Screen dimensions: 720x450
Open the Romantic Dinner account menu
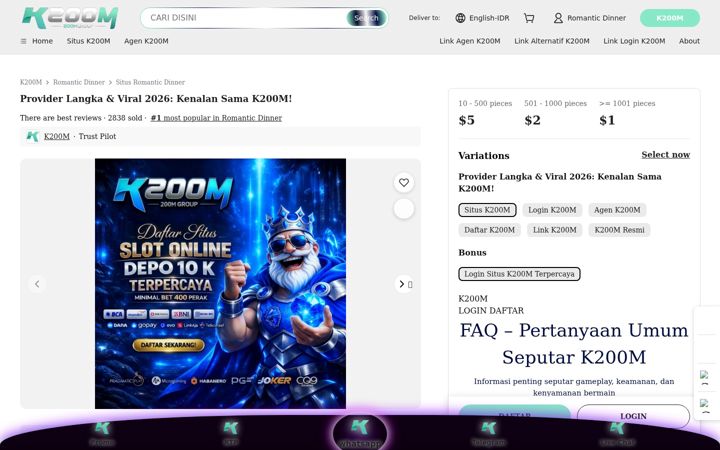(x=590, y=18)
